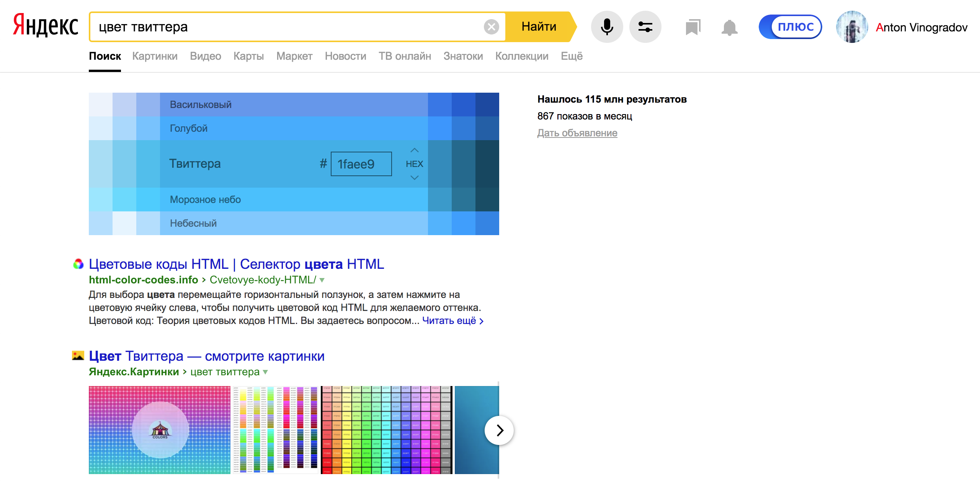Clear the search query with the X
Screen dimensions: 980x494
click(491, 27)
